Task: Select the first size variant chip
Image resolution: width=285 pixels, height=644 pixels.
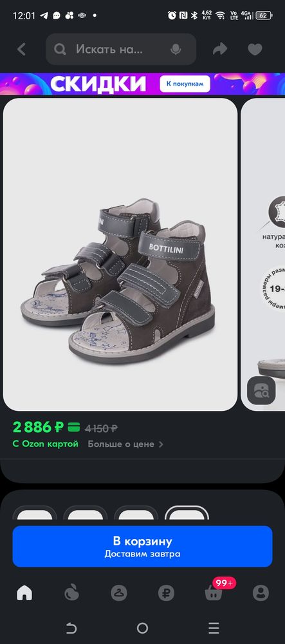Action: tap(35, 513)
